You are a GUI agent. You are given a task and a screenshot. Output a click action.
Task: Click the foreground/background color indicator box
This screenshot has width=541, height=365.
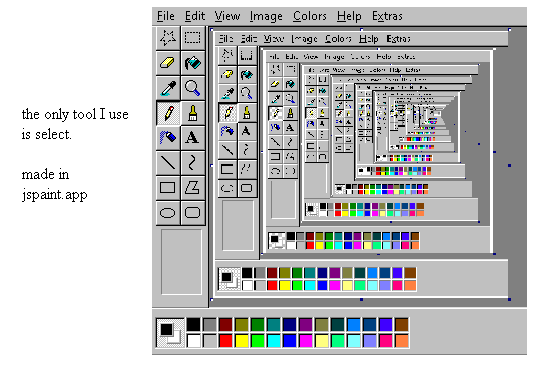[170, 333]
